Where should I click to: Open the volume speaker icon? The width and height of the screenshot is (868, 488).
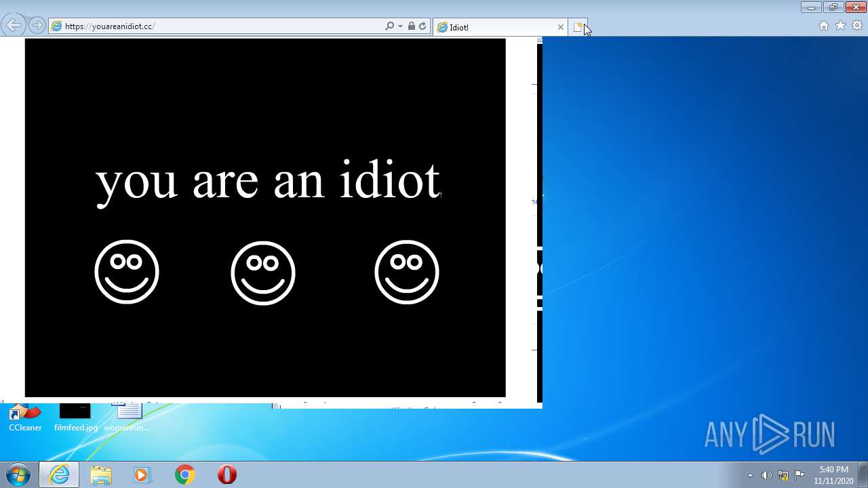766,475
